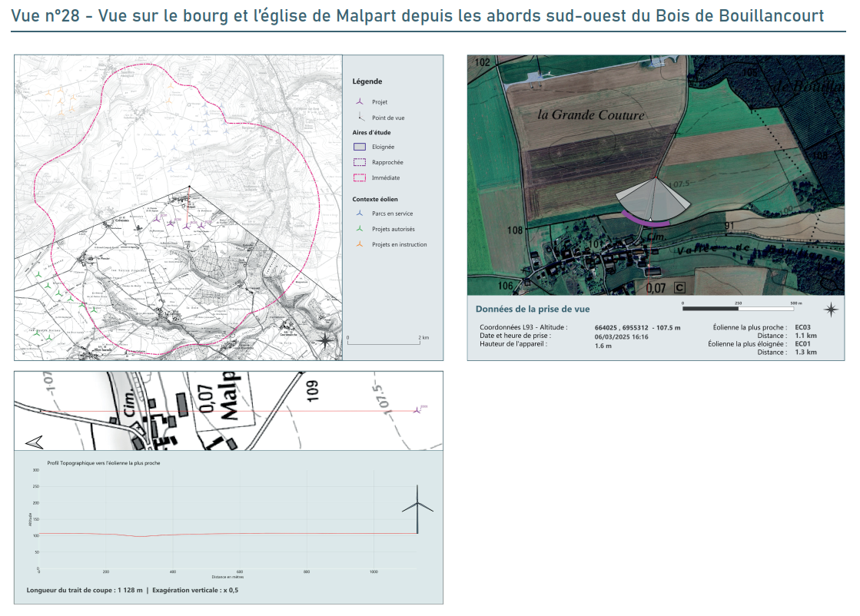Image resolution: width=860 pixels, height=616 pixels.
Task: Click the Immédiate dashed pink swatch
Action: (359, 177)
